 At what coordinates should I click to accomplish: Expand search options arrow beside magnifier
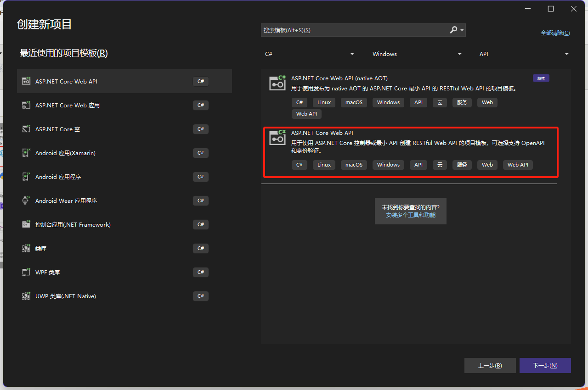point(462,30)
